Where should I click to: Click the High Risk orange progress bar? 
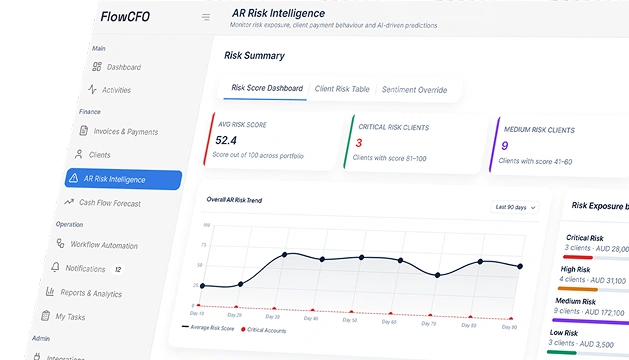coord(578,289)
